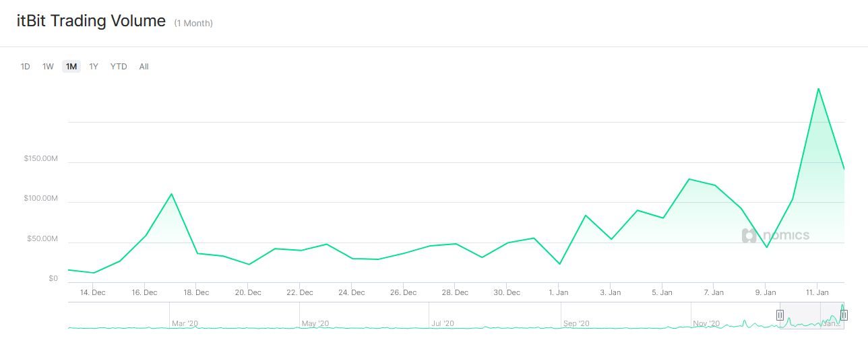Viewport: 868px width, 357px height.
Task: Show 1Y trading volume
Action: (94, 67)
